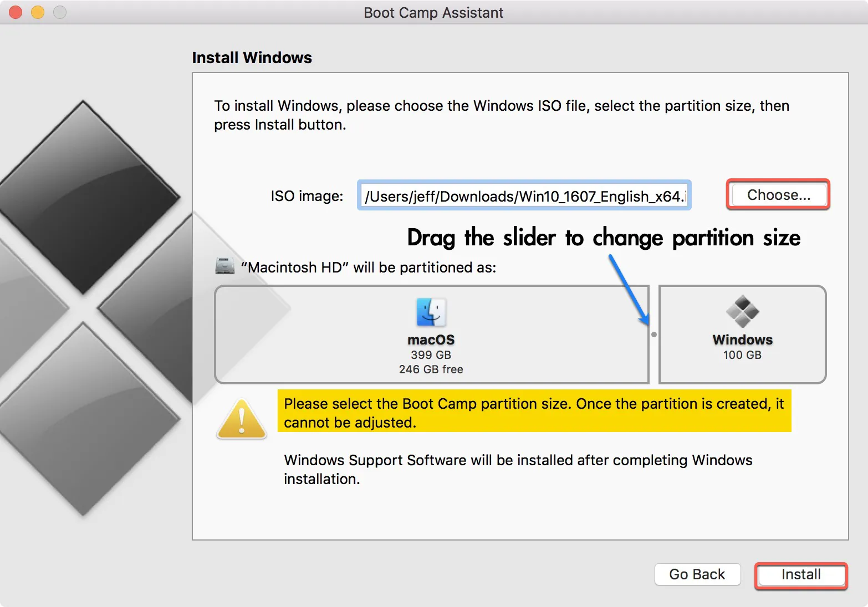Screen dimensions: 868x607
Task: Click the hard drive icon beside Macintosh HD
Action: [x=224, y=266]
